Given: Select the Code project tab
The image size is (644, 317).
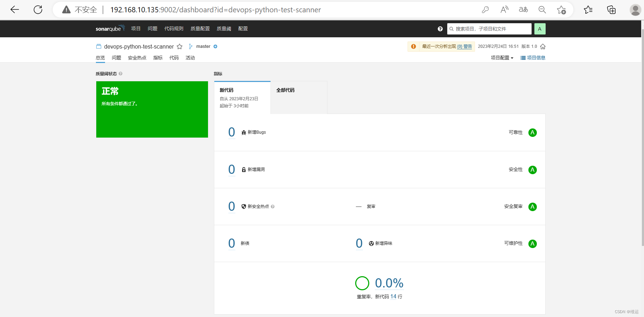Looking at the screenshot, I should point(174,58).
